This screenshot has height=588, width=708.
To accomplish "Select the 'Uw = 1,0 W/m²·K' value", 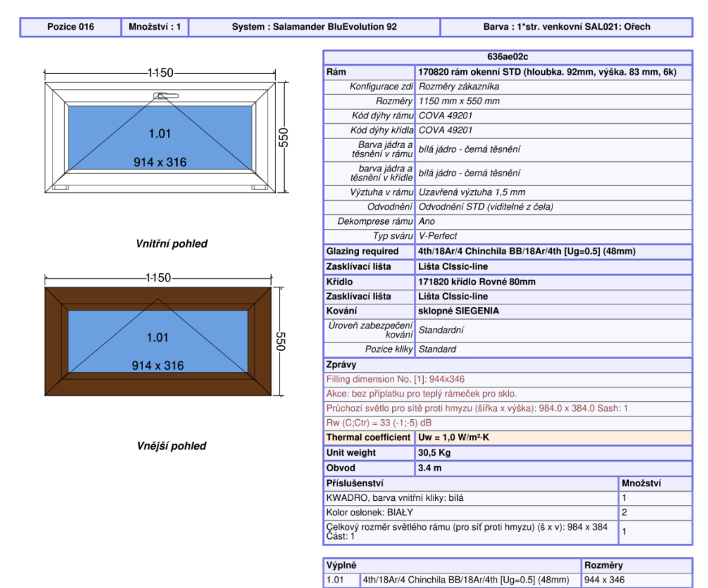I will coord(454,437).
